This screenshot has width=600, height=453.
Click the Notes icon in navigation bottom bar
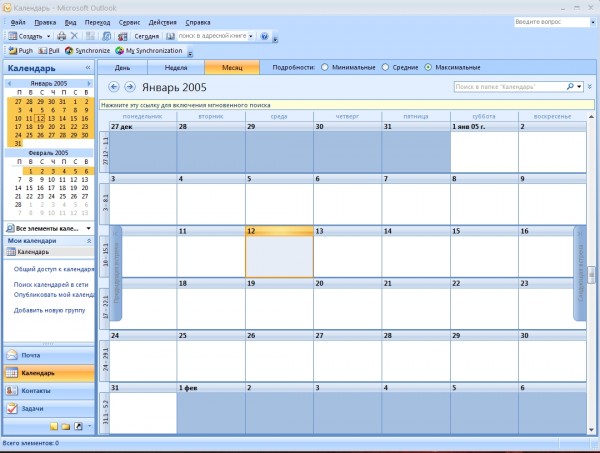[54, 426]
